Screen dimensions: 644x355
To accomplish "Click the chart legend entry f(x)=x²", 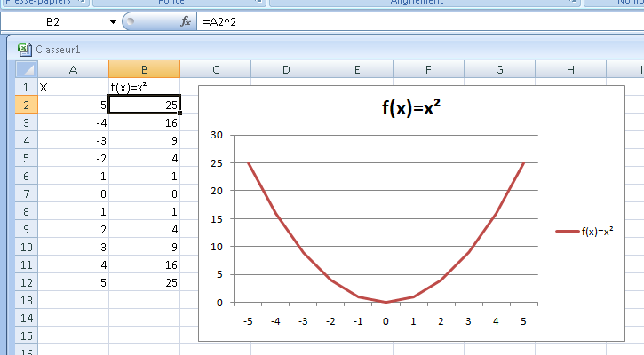I will (x=584, y=232).
